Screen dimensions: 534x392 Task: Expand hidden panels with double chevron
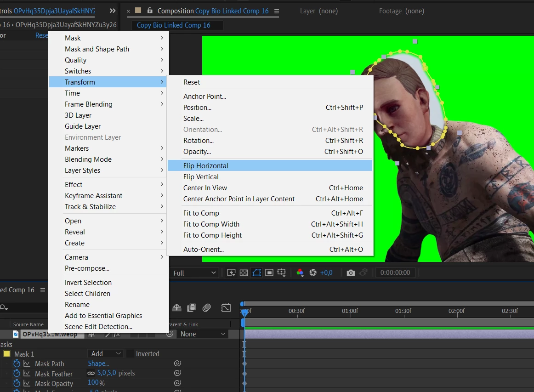(113, 11)
